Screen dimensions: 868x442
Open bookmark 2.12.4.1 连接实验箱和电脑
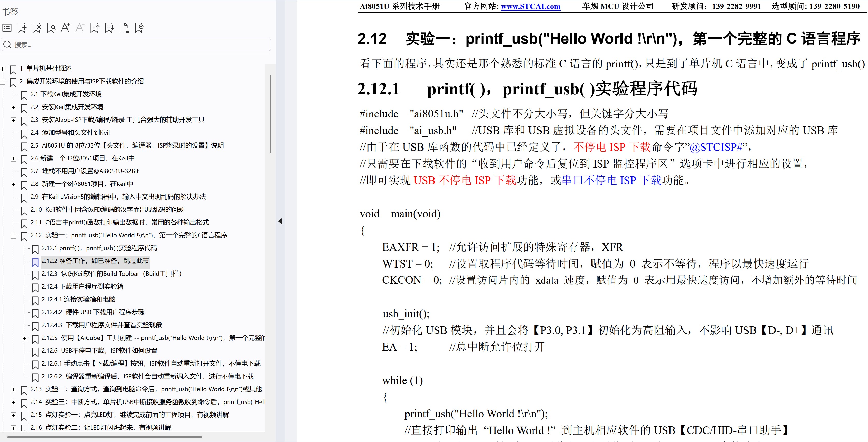(78, 299)
